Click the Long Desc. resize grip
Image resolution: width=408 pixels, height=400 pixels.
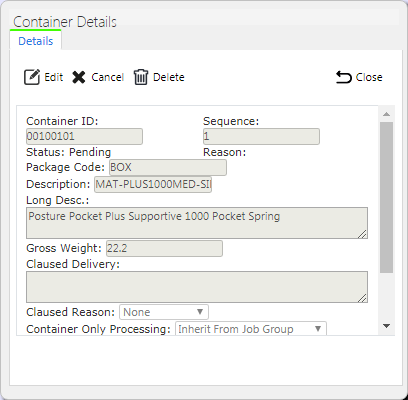coord(362,234)
